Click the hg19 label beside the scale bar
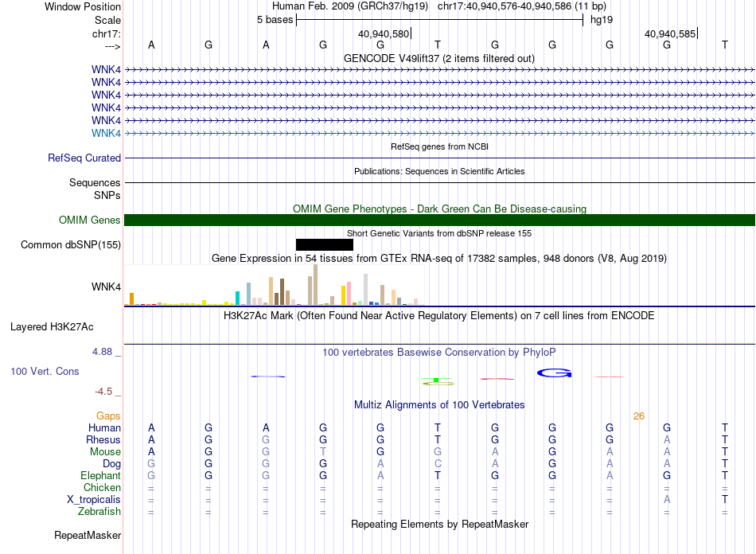Screen dimensions: 756x554 602,20
